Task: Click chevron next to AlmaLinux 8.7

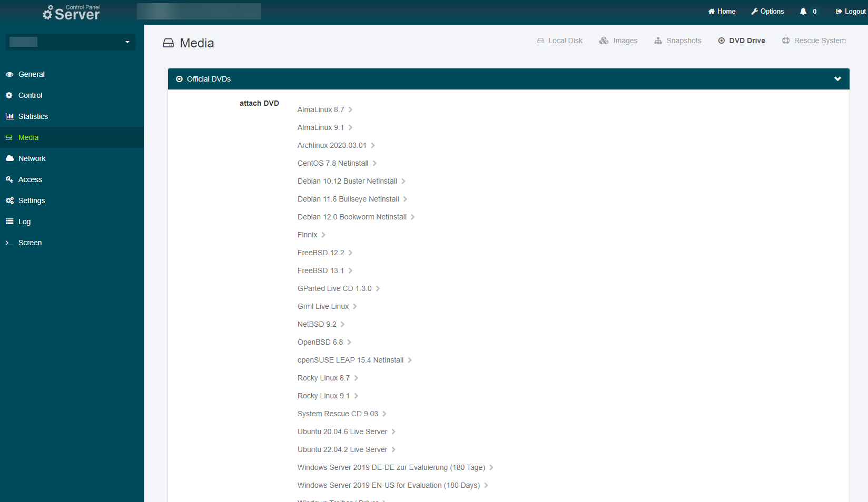Action: click(x=350, y=109)
